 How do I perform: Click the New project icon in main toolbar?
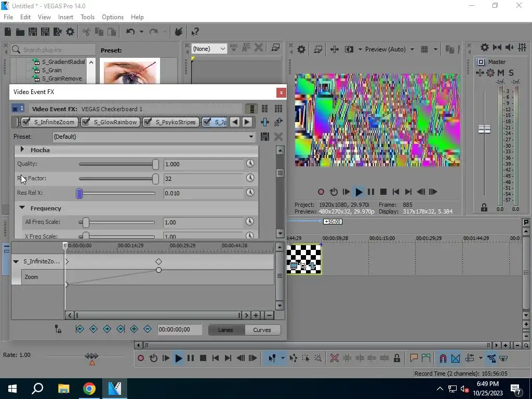click(8, 32)
